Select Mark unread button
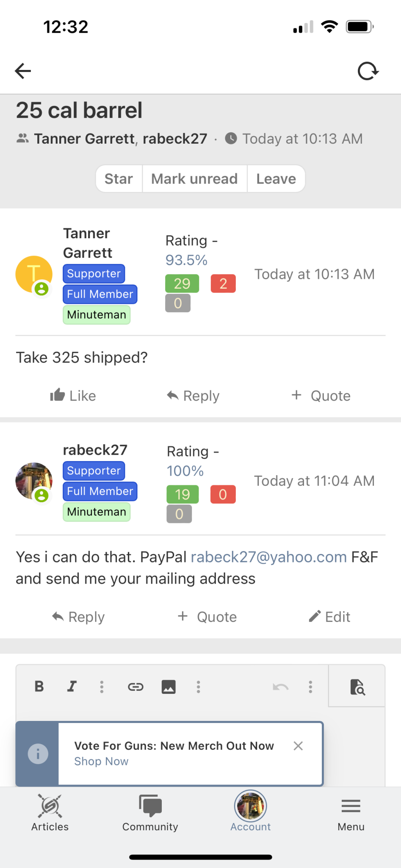The width and height of the screenshot is (401, 868). pos(195,179)
